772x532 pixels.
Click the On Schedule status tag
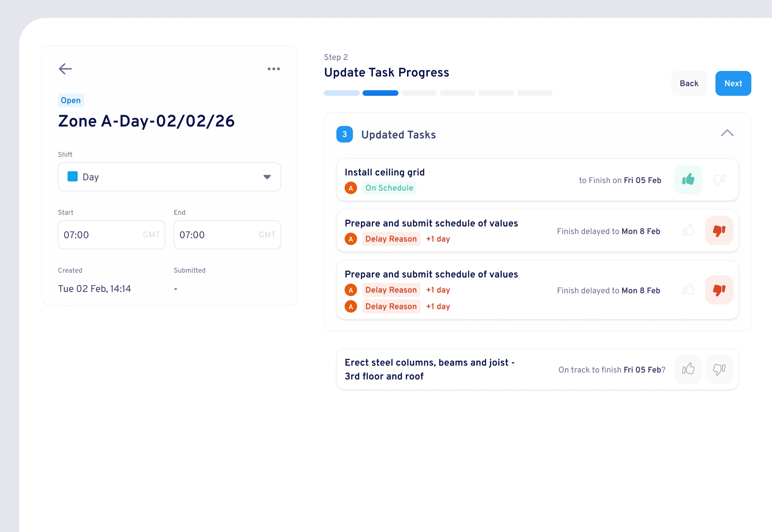(389, 188)
